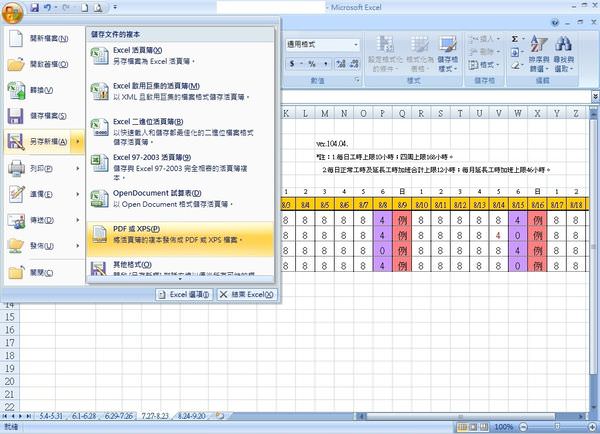Open the AutoSum dropdown arrow

point(523,39)
